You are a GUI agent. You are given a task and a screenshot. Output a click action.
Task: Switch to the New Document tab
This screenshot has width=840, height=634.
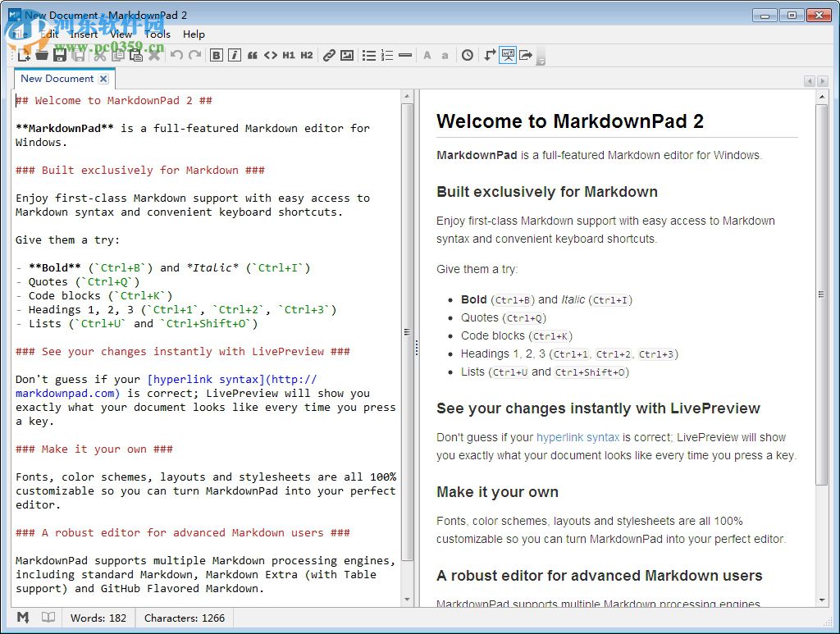[57, 78]
